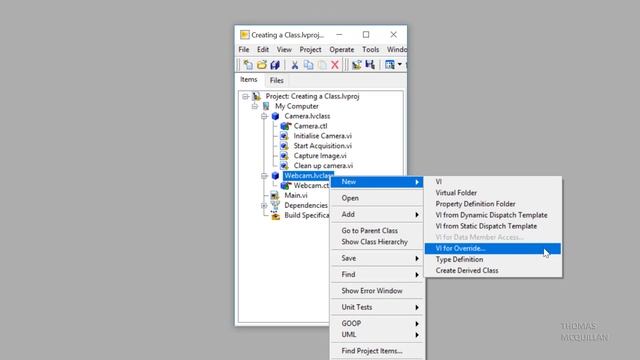Click Show Class Hierarchy
This screenshot has width=640, height=360.
point(377,242)
